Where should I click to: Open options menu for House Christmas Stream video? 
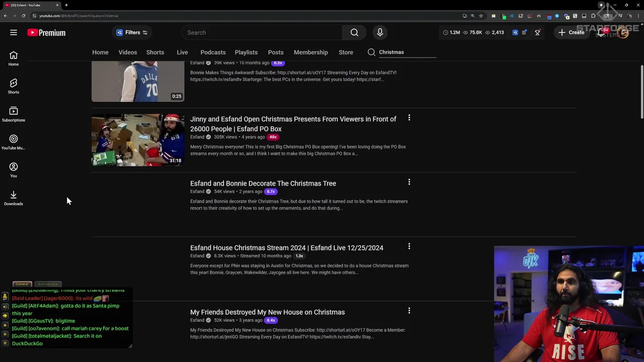click(409, 246)
